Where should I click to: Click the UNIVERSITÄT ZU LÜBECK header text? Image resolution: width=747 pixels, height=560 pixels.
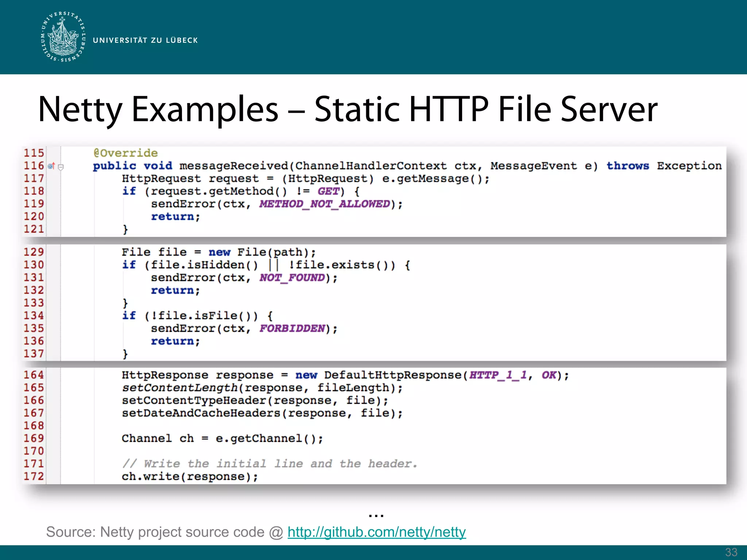tap(145, 40)
